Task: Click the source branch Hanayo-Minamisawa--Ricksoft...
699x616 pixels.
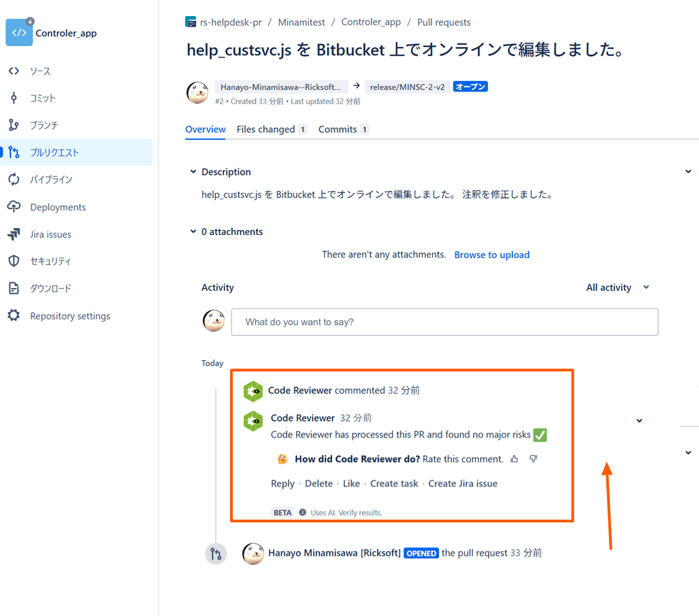Action: point(281,87)
